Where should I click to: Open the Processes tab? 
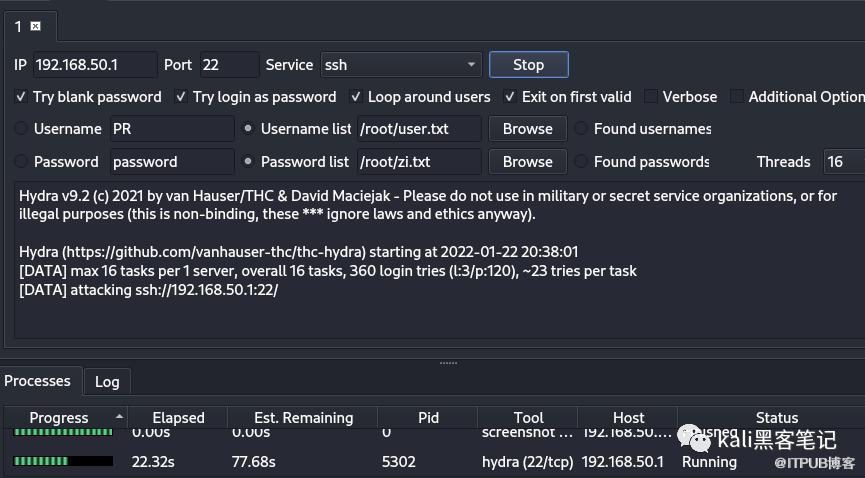coord(37,381)
